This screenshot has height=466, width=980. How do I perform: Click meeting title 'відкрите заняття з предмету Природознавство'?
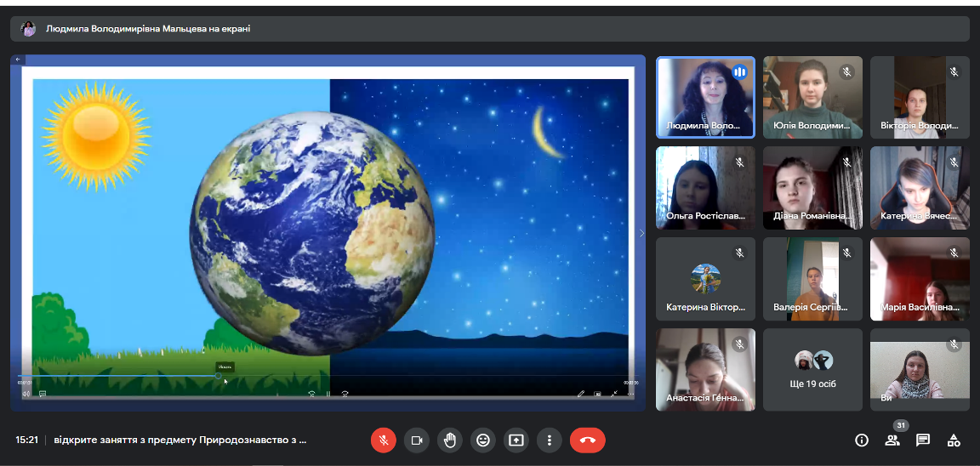tap(180, 440)
